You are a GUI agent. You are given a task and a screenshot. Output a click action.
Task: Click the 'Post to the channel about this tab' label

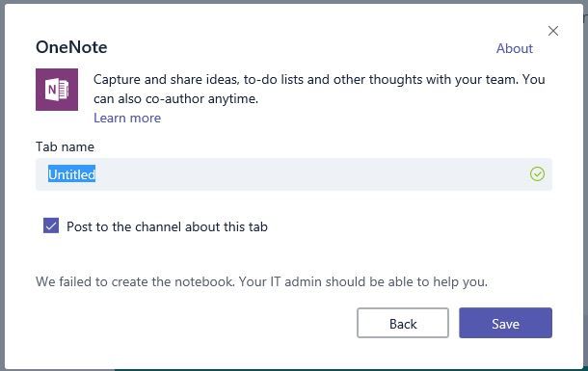click(167, 226)
